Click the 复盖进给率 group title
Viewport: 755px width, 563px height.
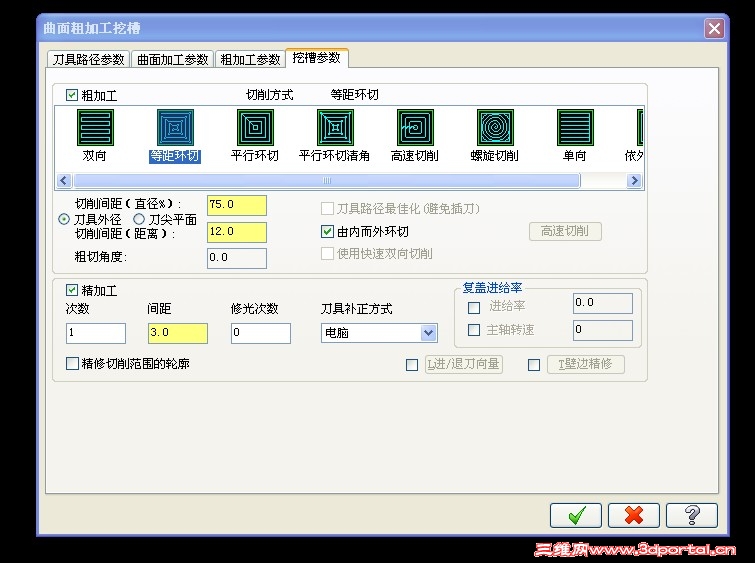(x=492, y=288)
